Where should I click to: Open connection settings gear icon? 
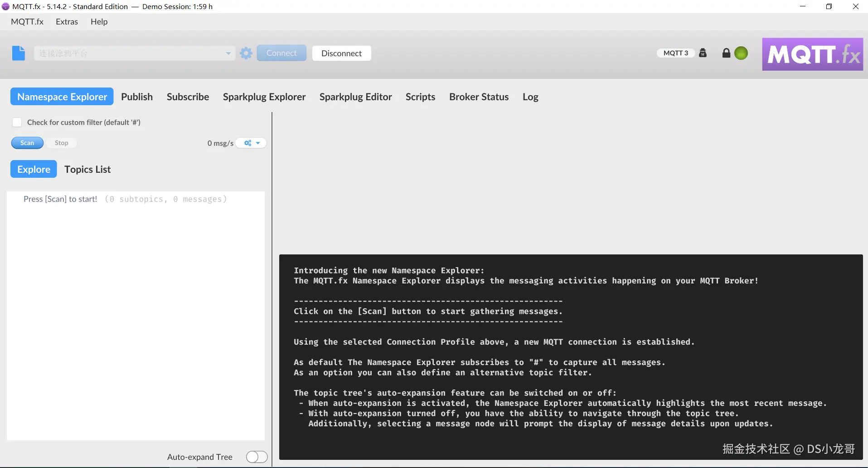pos(246,53)
